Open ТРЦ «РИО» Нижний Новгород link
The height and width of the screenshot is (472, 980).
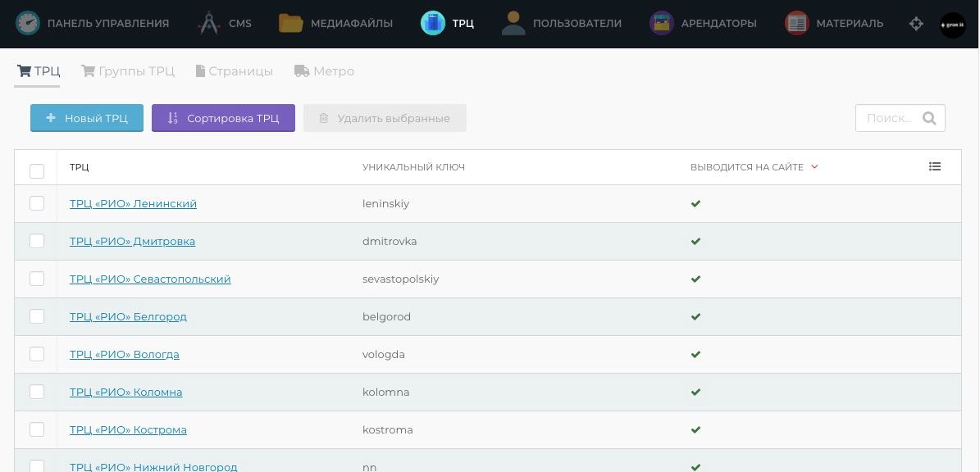click(153, 466)
